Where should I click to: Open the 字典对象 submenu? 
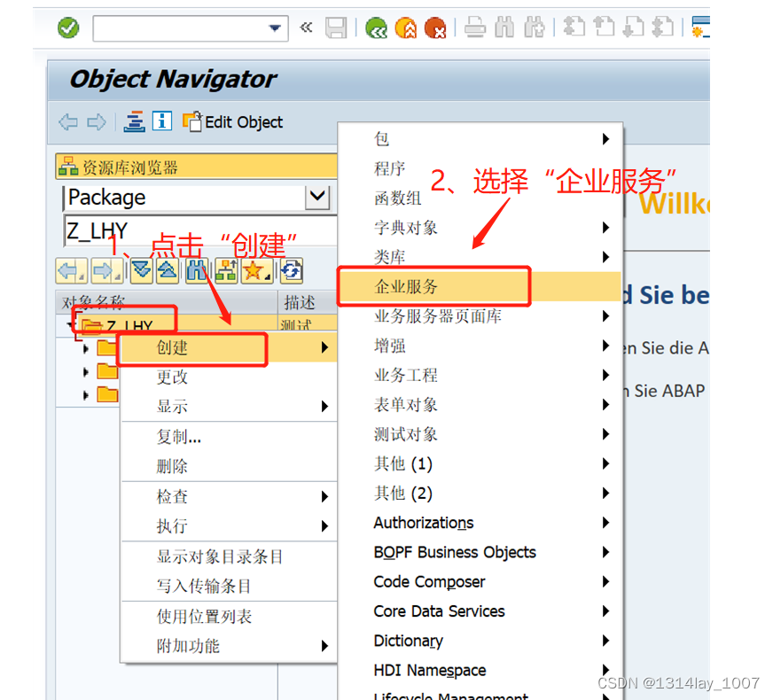(480, 228)
